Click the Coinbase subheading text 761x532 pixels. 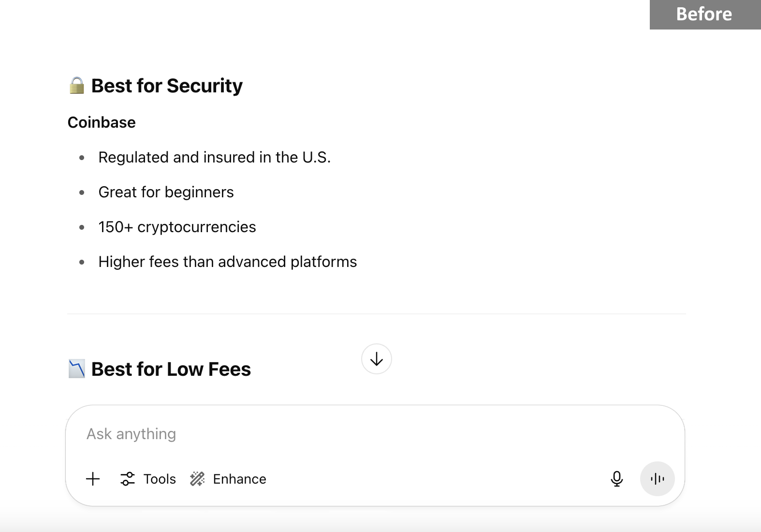[102, 122]
